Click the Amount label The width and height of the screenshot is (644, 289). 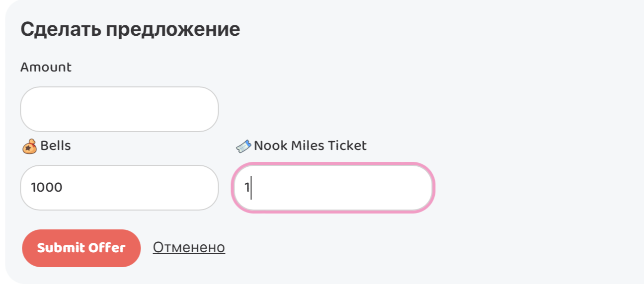click(45, 67)
